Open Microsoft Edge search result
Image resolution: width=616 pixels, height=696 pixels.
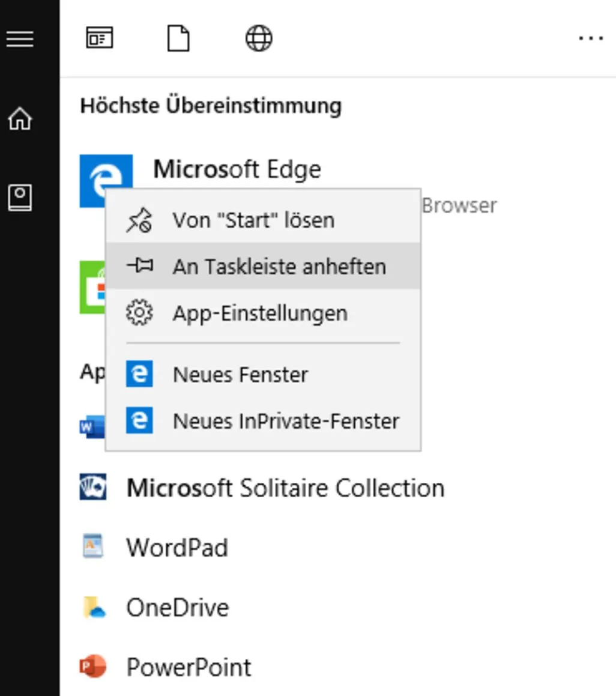pyautogui.click(x=237, y=169)
